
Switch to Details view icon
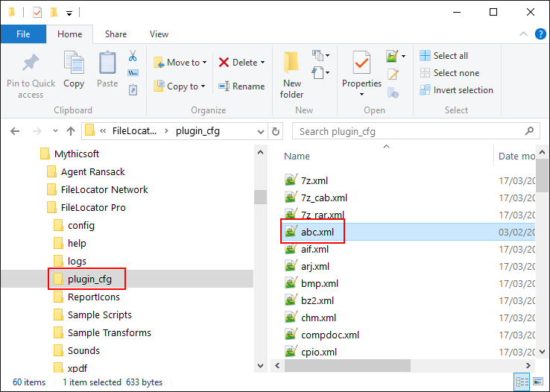(x=522, y=382)
